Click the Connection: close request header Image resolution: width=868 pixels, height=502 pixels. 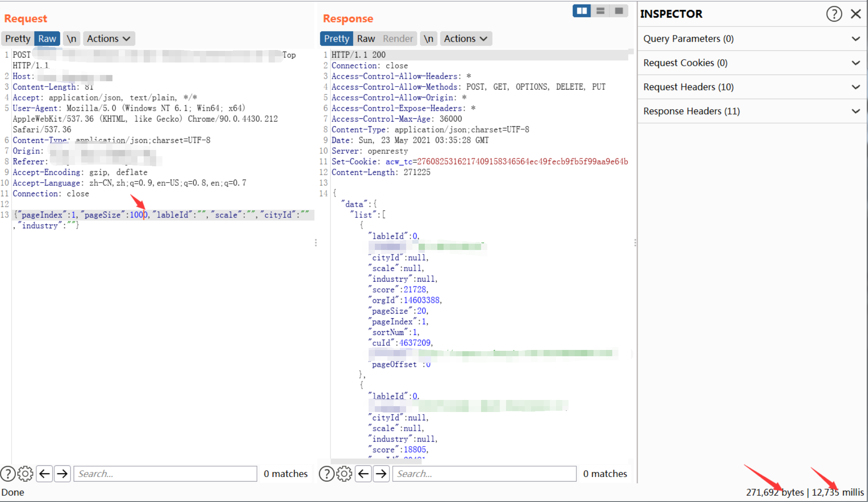(x=51, y=194)
